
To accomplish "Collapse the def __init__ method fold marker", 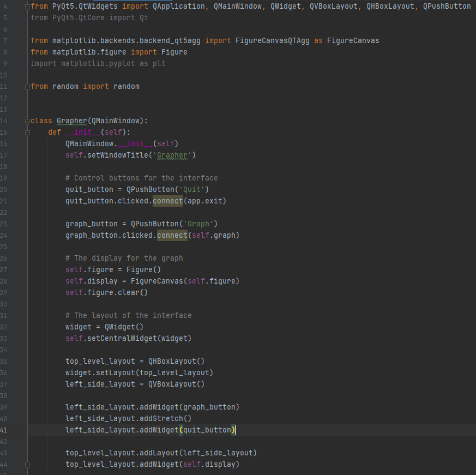I will (x=27, y=133).
